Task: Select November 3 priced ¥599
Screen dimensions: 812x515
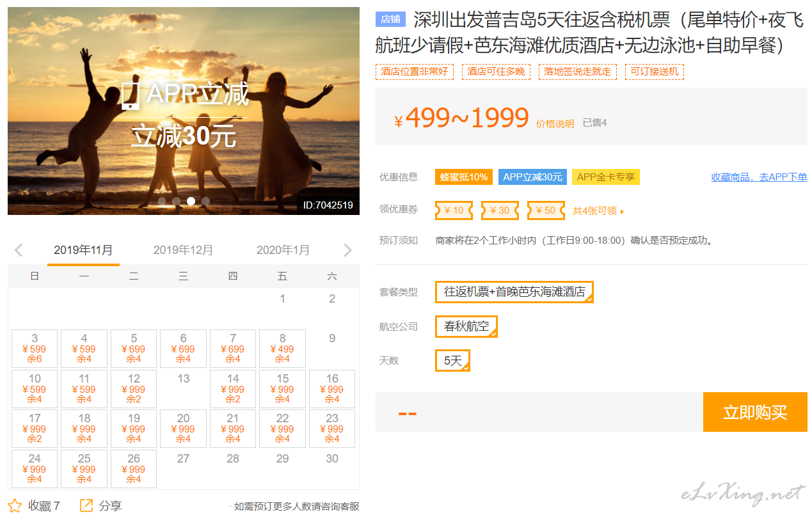Action: 35,349
